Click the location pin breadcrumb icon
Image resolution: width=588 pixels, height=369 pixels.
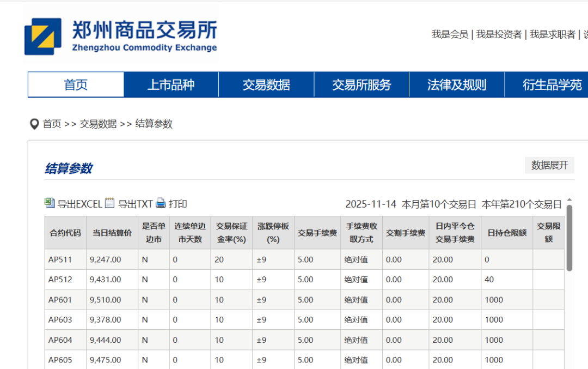[34, 124]
